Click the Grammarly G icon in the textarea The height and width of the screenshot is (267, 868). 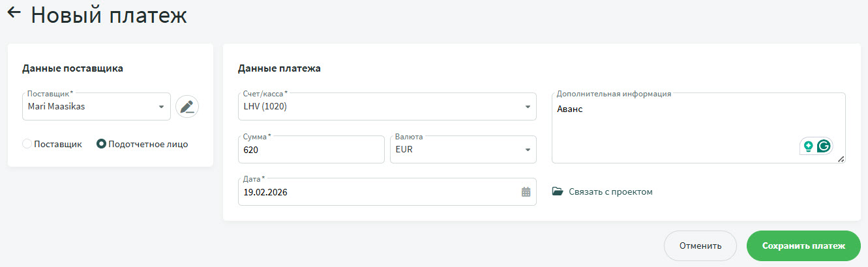pyautogui.click(x=824, y=147)
